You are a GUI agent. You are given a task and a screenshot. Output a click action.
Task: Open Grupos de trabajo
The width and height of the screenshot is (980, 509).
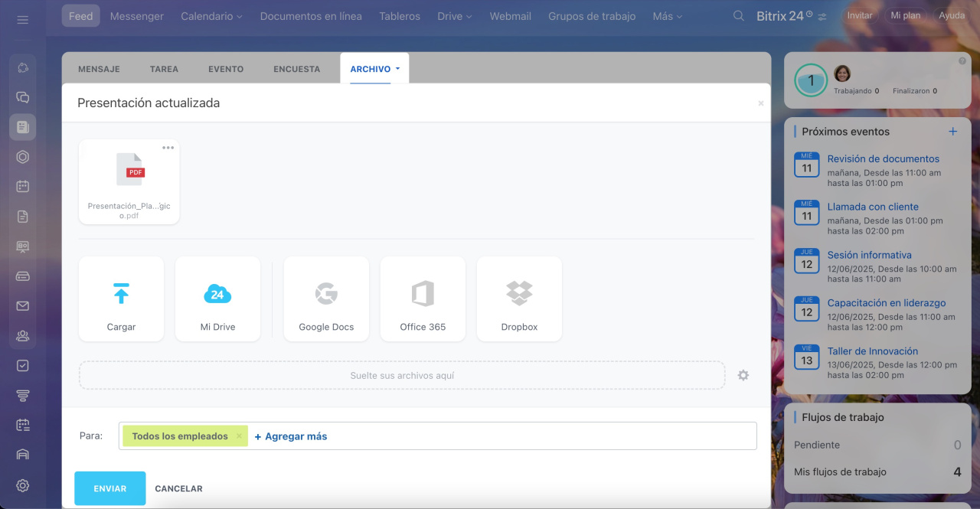coord(592,16)
